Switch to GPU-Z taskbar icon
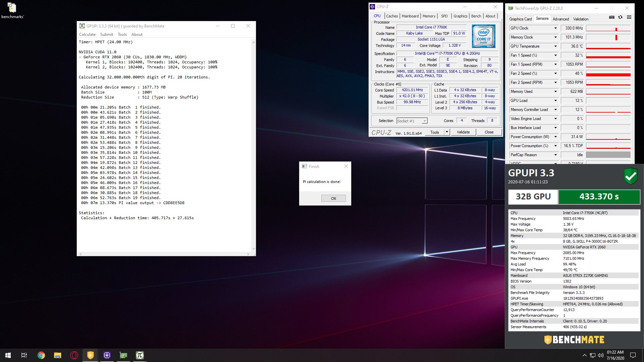 [123, 355]
